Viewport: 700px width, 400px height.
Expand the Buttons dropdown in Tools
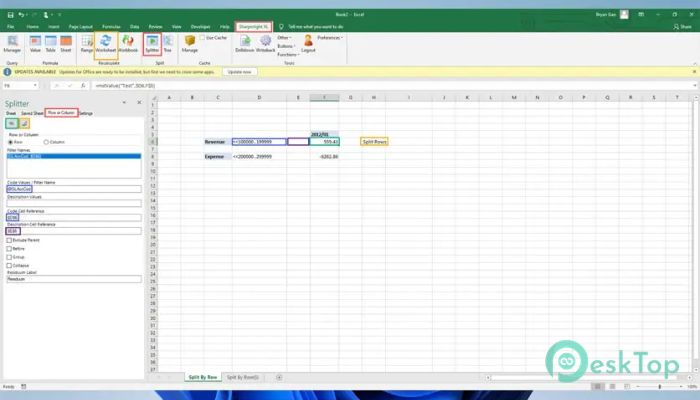click(286, 46)
